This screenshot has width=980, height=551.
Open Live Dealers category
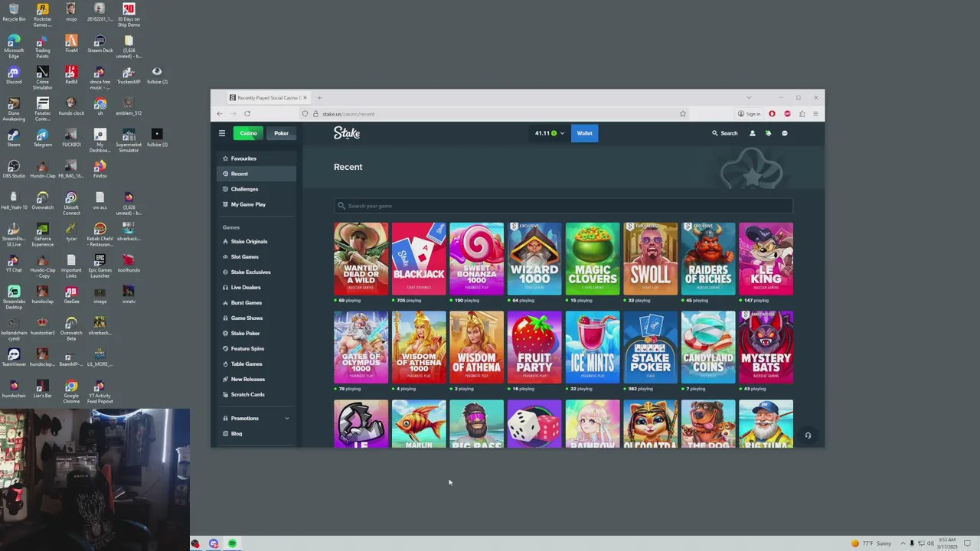pos(256,287)
